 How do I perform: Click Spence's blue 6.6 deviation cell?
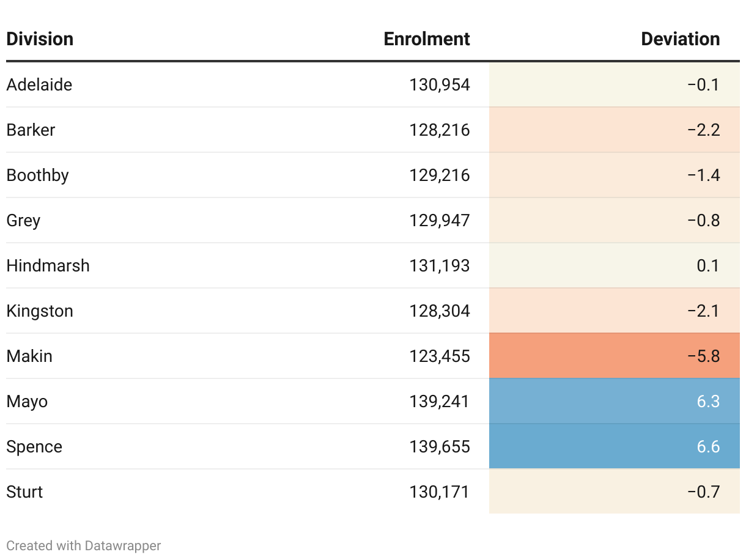tap(614, 446)
